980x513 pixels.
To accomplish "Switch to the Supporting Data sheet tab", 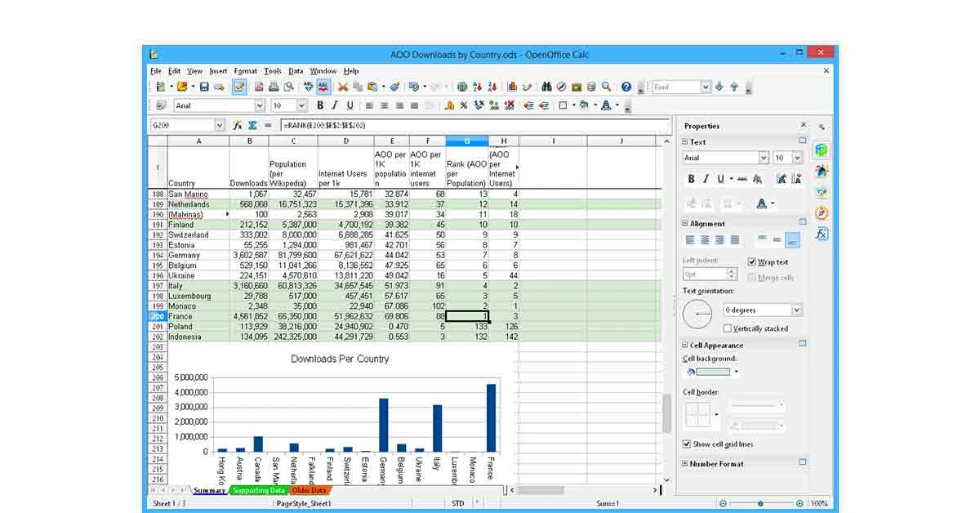I will coord(260,491).
